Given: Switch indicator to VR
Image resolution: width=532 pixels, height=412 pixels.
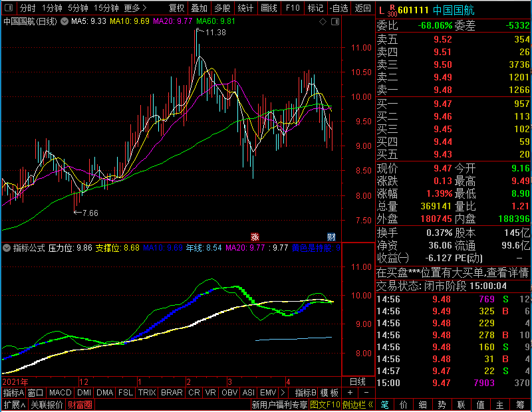Looking at the screenshot, I should [x=210, y=393].
